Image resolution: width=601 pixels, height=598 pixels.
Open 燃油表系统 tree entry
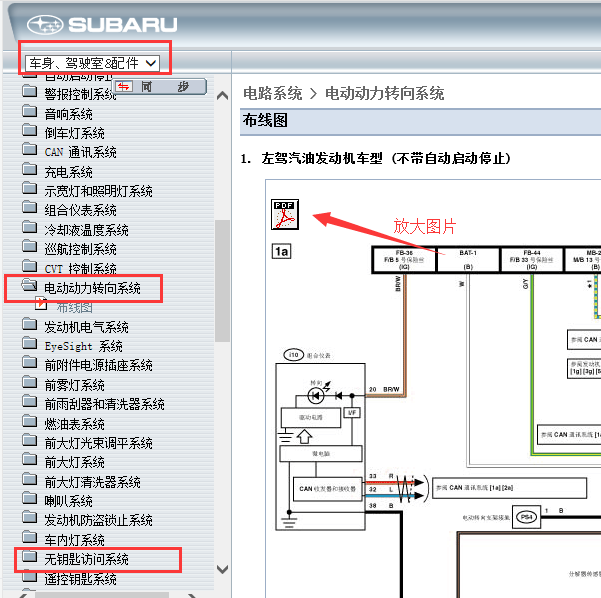click(x=74, y=424)
